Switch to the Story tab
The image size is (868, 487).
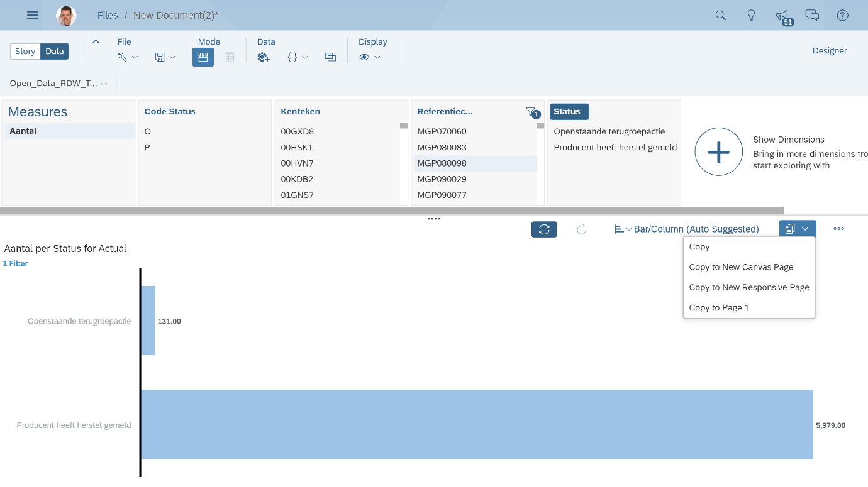(25, 51)
